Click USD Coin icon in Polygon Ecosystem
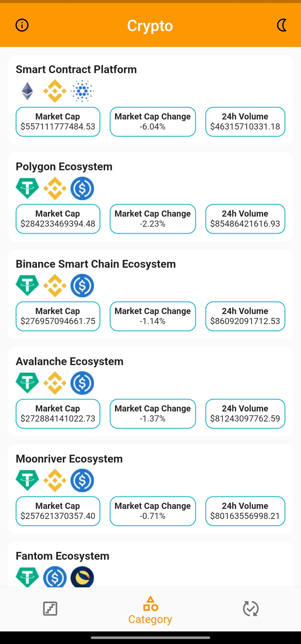This screenshot has width=301, height=644. point(82,188)
